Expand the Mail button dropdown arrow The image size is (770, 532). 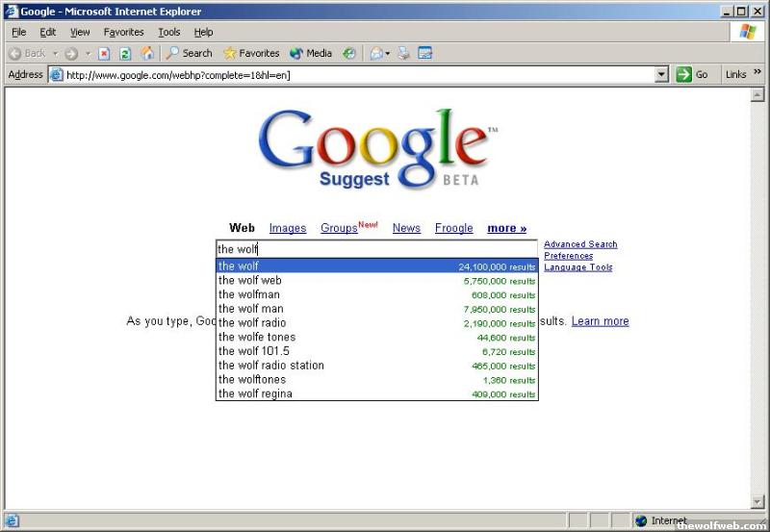388,54
